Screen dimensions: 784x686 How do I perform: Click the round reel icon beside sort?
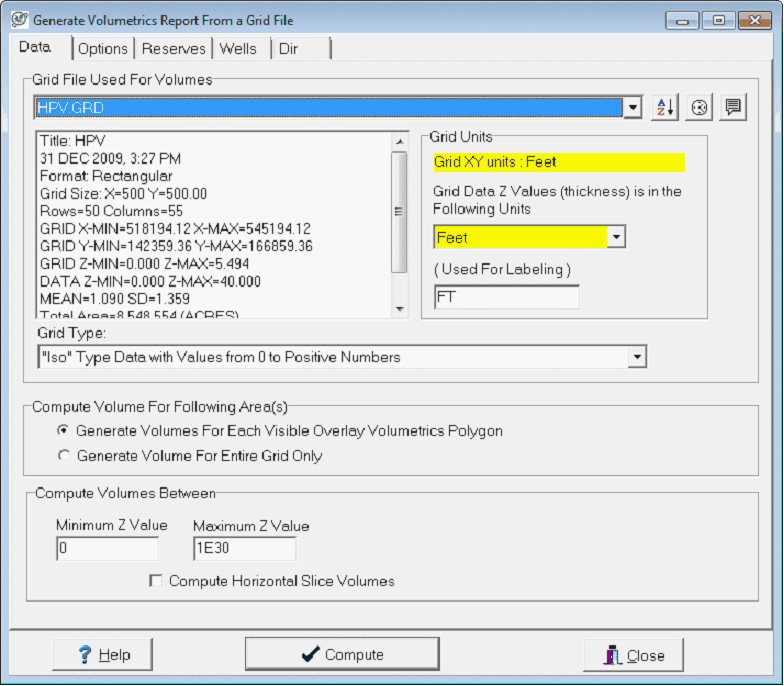(700, 108)
